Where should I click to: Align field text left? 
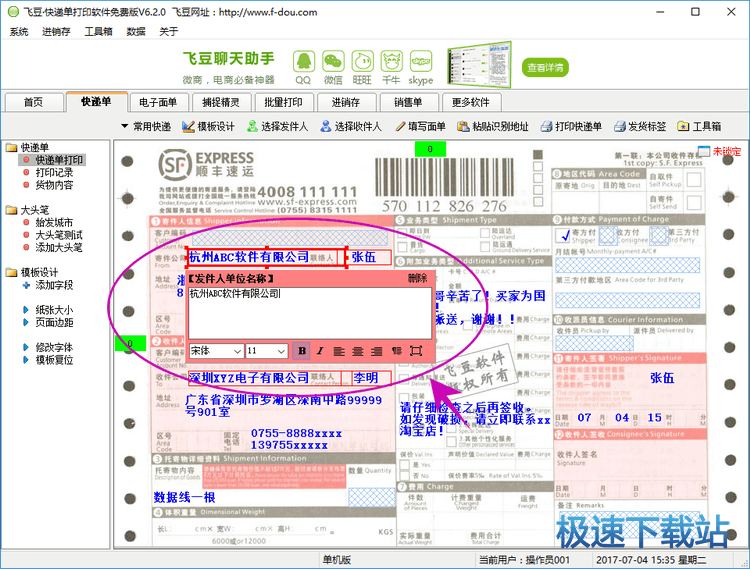339,351
